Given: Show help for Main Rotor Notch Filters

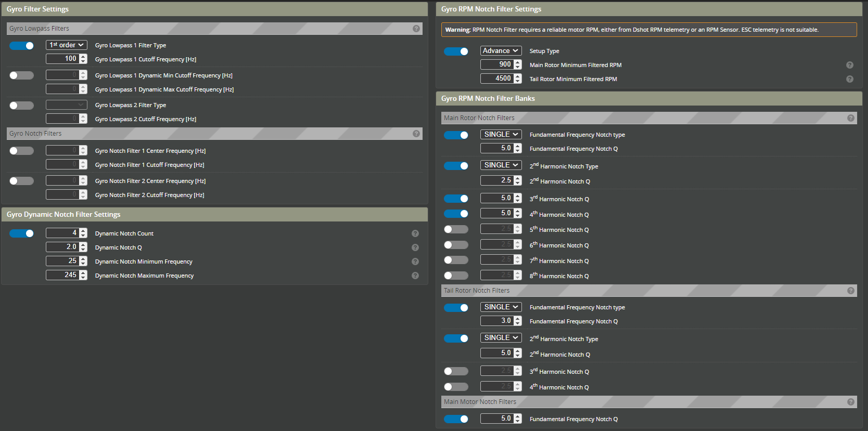Looking at the screenshot, I should (x=850, y=118).
